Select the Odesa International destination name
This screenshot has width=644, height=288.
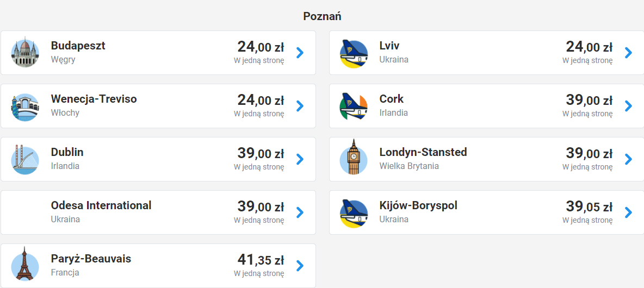[101, 205]
